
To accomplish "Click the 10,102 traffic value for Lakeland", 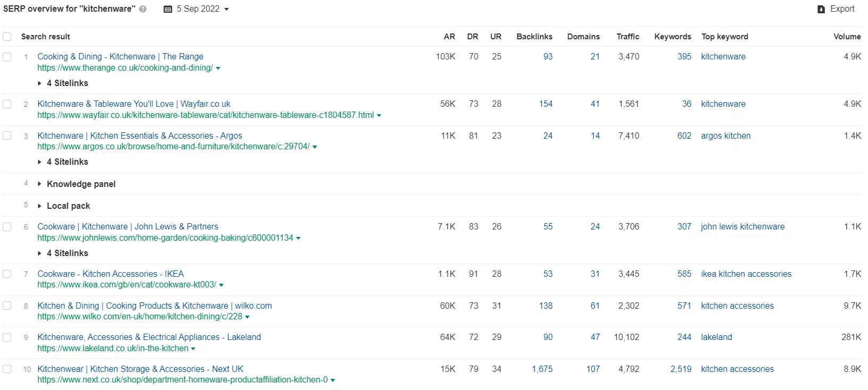I will point(626,337).
